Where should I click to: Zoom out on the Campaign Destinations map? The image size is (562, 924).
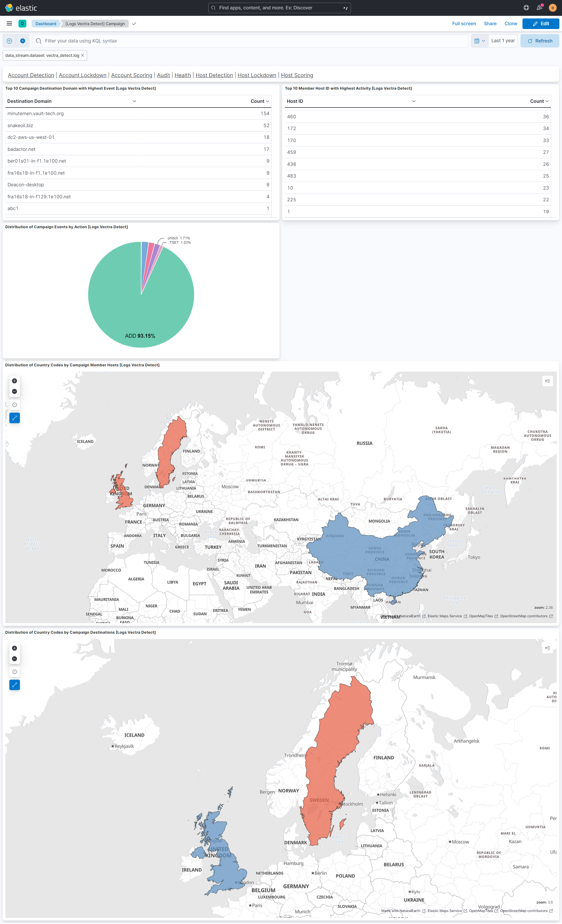(15, 659)
